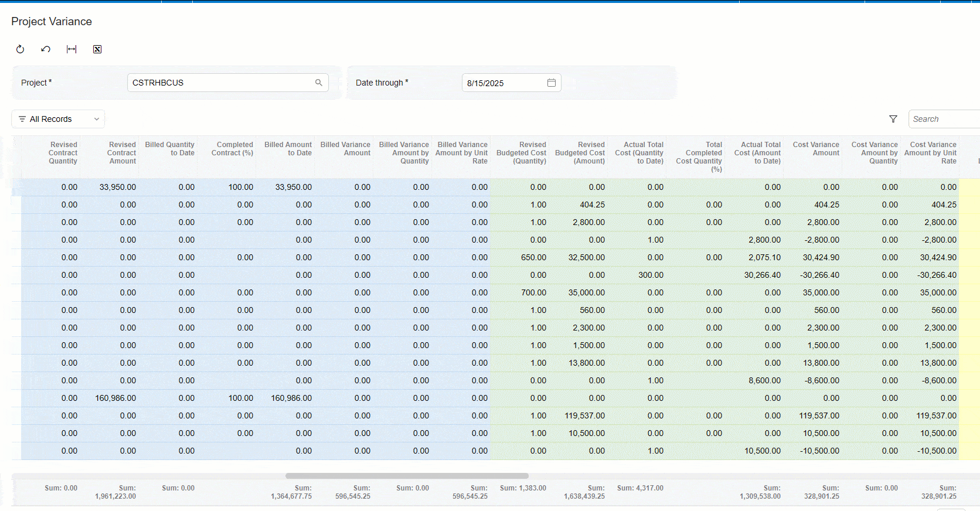Open the grid filter funnel icon
This screenshot has height=511, width=980.
893,119
